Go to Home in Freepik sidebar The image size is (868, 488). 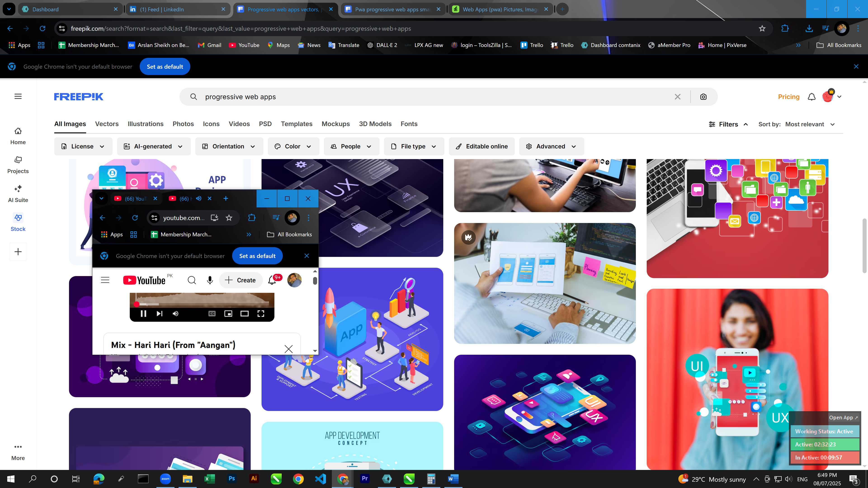(x=18, y=136)
